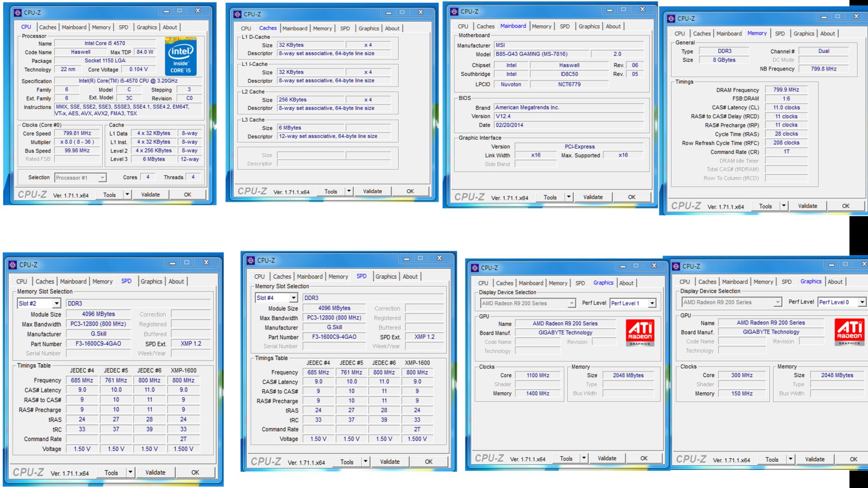Click Module Size 4096 MBytes in Slot #4 window

(334, 308)
